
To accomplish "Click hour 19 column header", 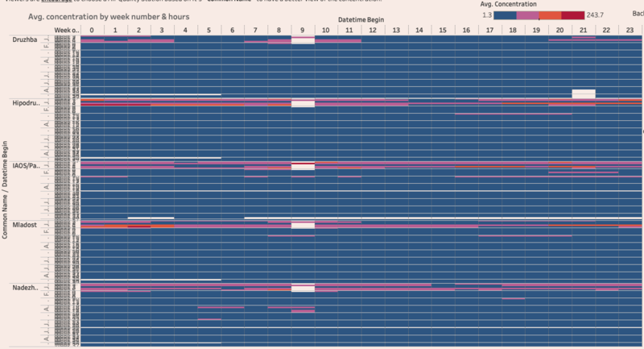I will coord(537,30).
